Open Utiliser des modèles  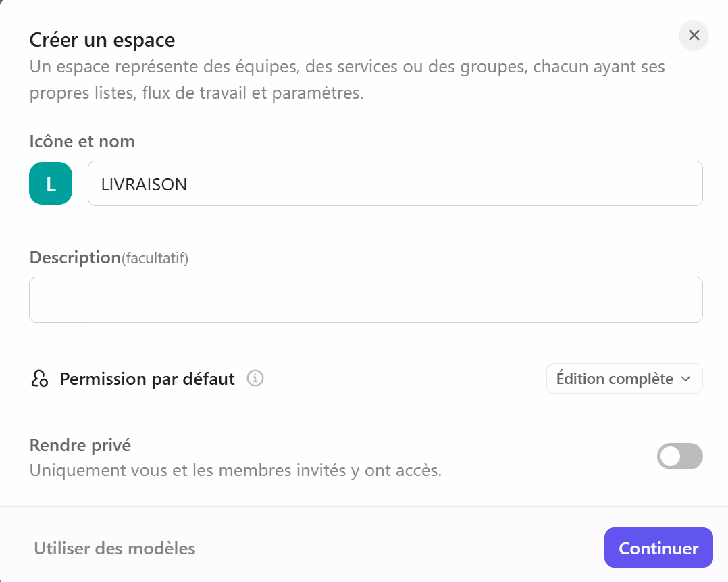click(113, 548)
